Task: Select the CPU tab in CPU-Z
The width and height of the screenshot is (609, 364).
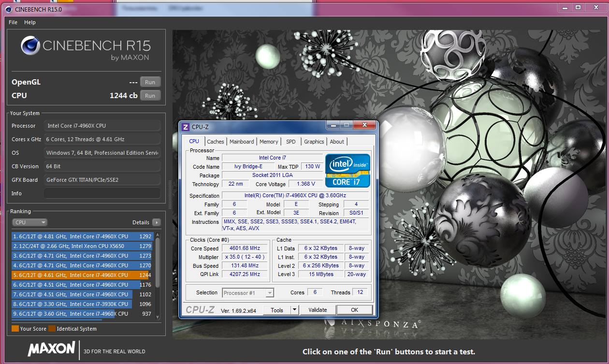Action: pos(194,141)
